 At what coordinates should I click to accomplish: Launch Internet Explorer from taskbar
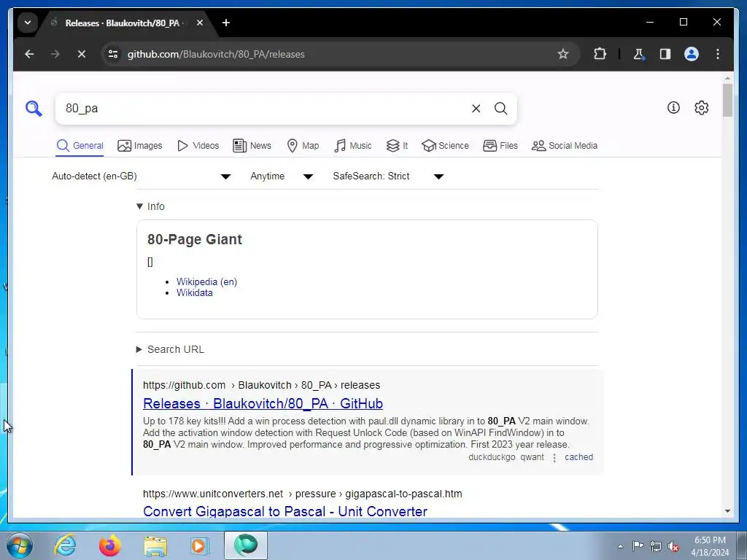point(65,545)
